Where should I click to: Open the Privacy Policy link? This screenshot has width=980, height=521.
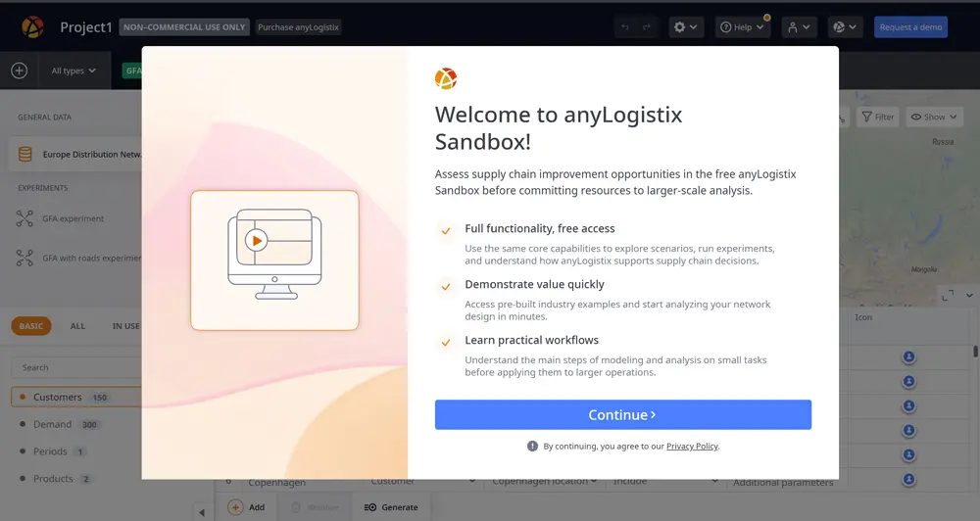tap(692, 446)
